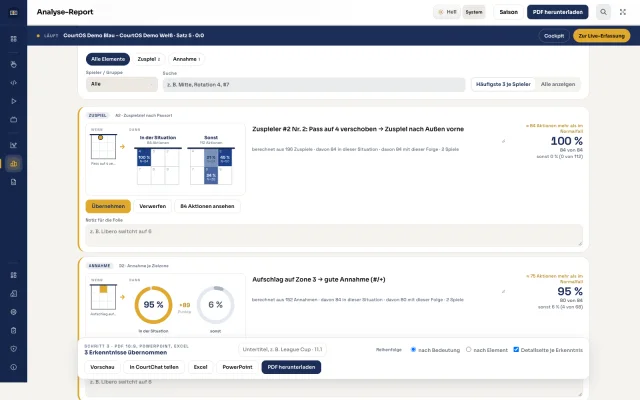Click the 'Aufschlag auf...' court thumbnail
640x400 pixels.
click(103, 297)
